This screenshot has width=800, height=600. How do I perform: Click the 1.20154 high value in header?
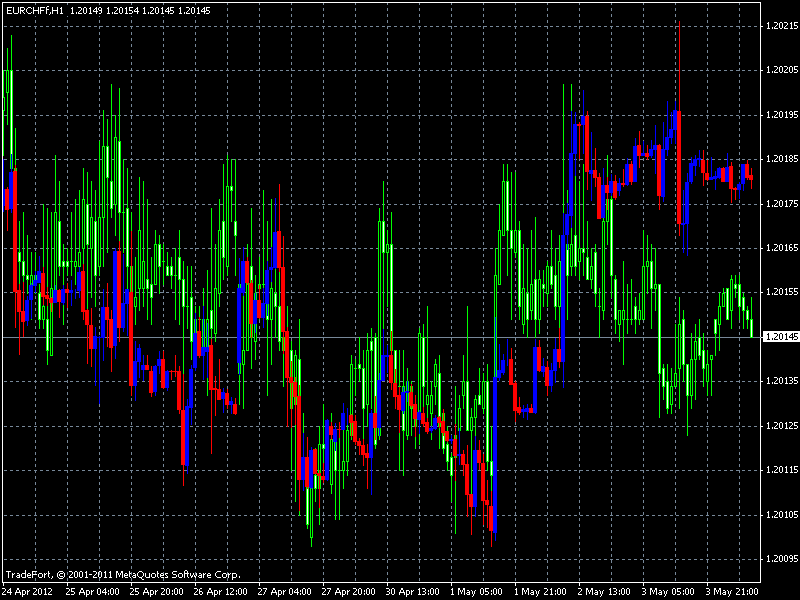pyautogui.click(x=122, y=11)
